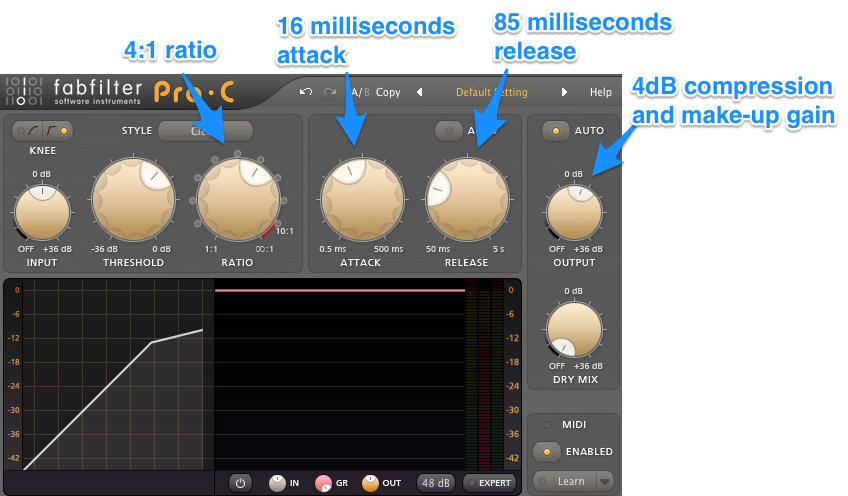The image size is (848, 496).
Task: Toggle the Auto release button
Action: [449, 131]
